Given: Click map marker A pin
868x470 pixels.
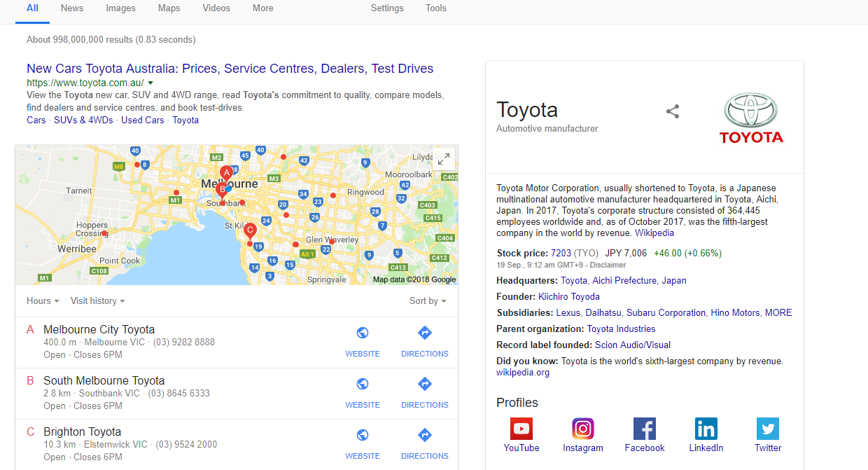Looking at the screenshot, I should (x=226, y=174).
